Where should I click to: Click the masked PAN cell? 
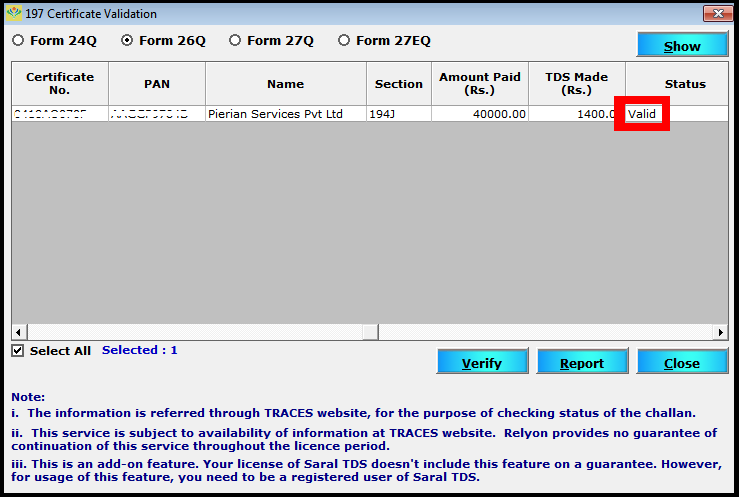click(x=157, y=114)
